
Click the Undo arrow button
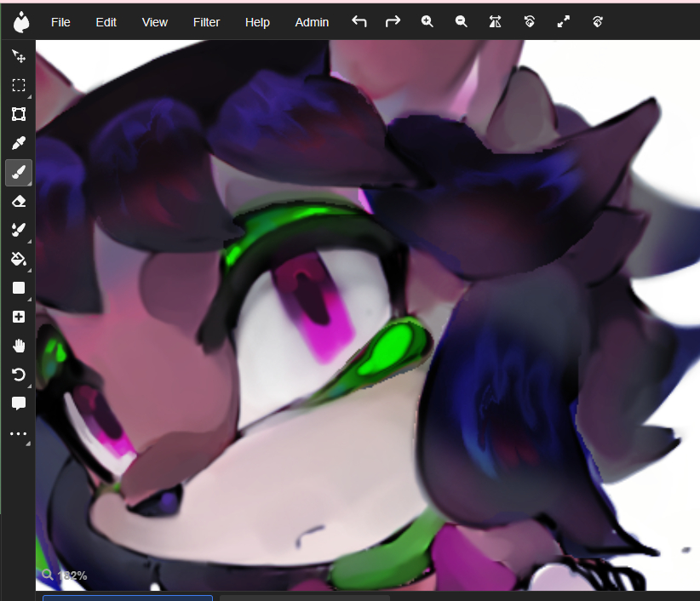pyautogui.click(x=359, y=22)
